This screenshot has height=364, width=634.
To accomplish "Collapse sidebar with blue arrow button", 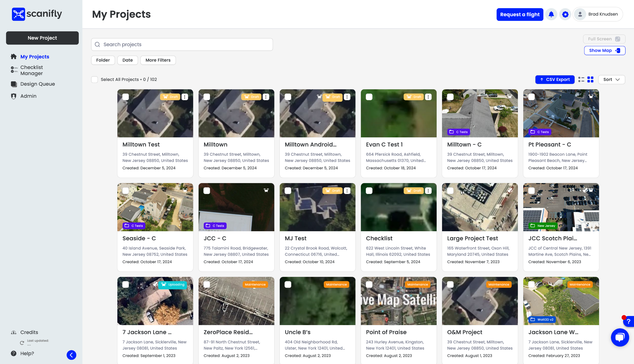I will [71, 355].
